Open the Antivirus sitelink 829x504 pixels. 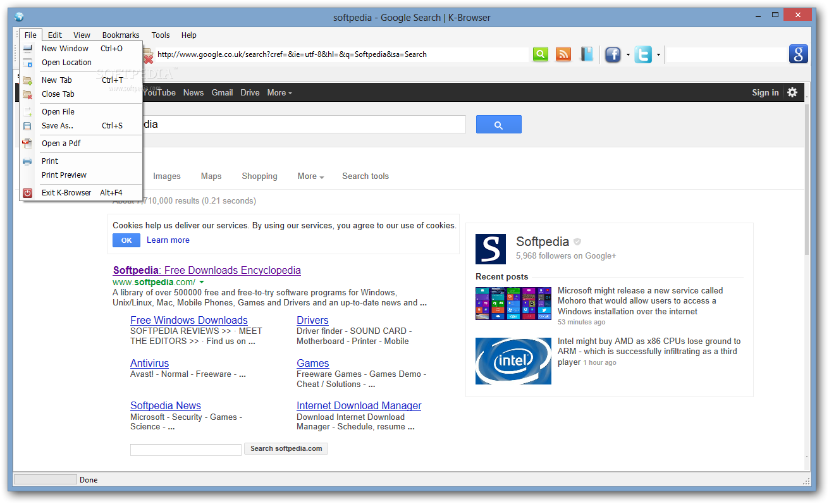[x=149, y=364]
